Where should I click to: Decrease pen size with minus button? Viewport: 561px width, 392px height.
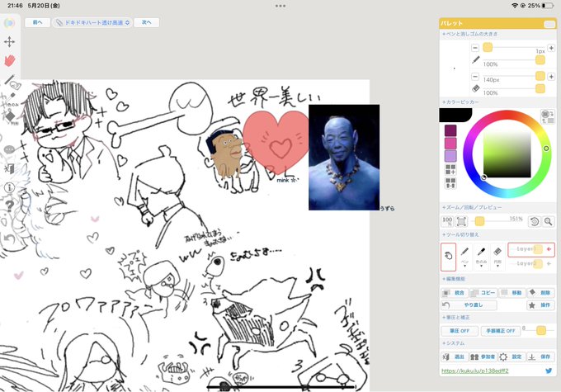tap(475, 48)
